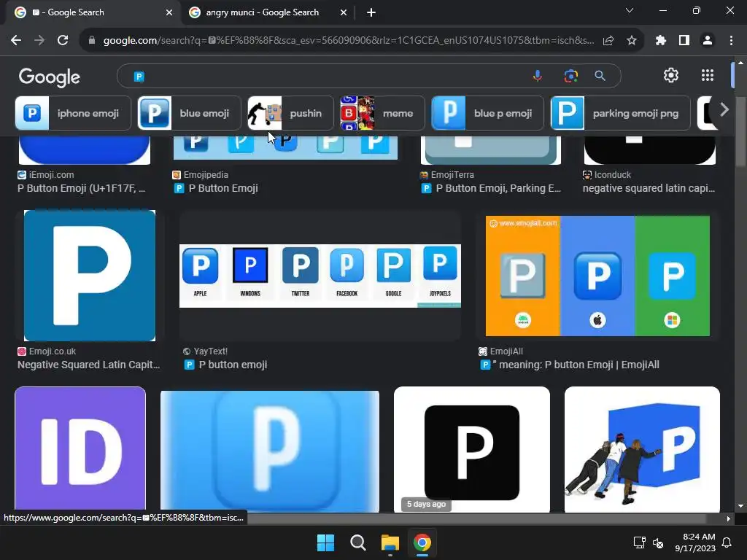The image size is (747, 560).
Task: Close the first Google Search tab
Action: coord(169,13)
